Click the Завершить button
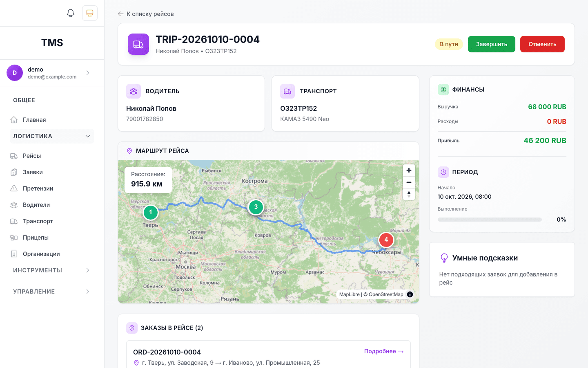Viewport: 588px width, 368px height. (x=492, y=44)
